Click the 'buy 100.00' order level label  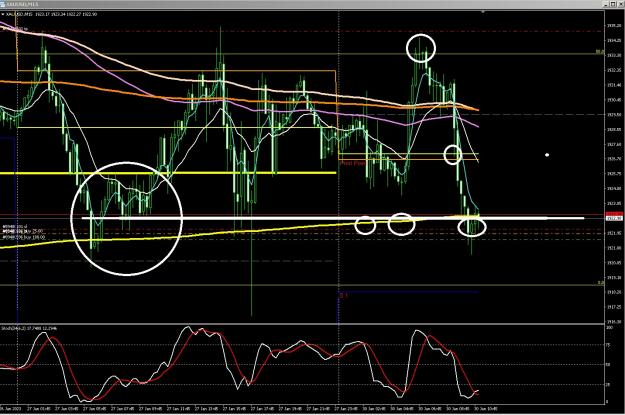tap(24, 237)
